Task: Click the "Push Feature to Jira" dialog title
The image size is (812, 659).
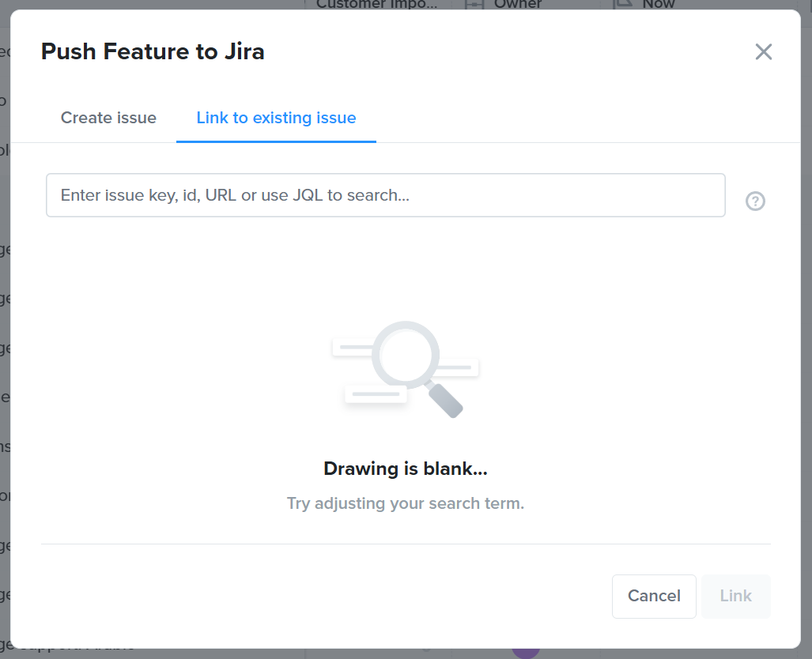Action: pos(153,51)
